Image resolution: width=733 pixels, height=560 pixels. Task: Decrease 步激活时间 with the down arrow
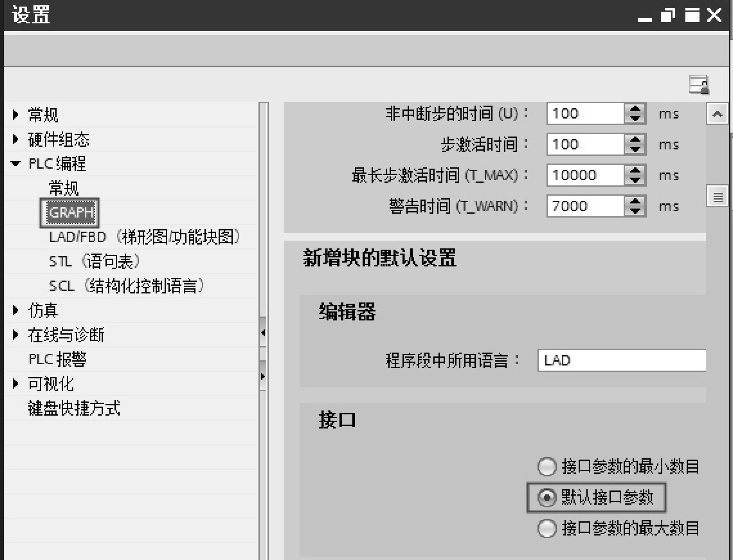635,149
